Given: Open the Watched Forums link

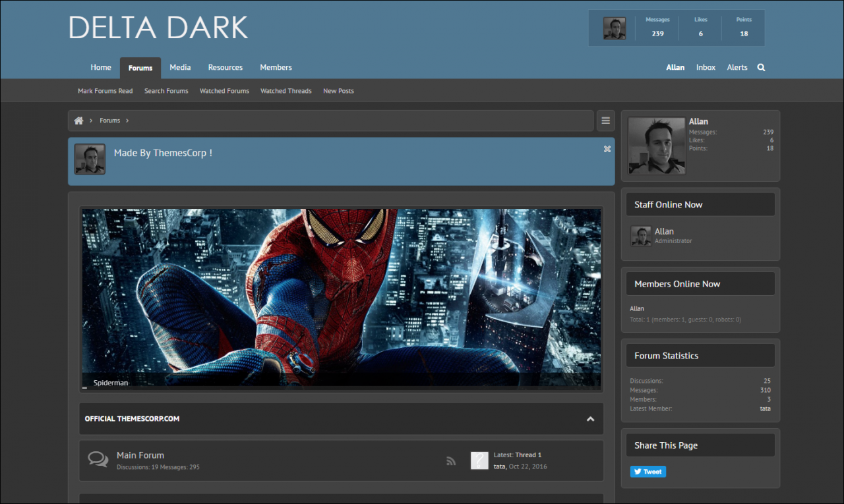Looking at the screenshot, I should point(224,91).
